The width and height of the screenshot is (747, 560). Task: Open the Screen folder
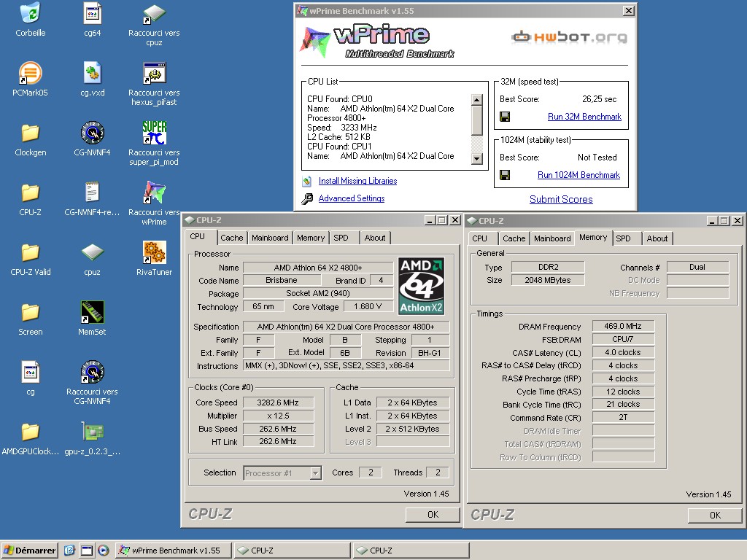[x=31, y=313]
